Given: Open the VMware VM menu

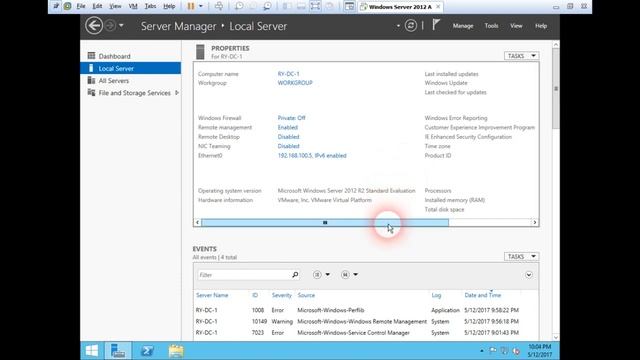Looking at the screenshot, I should pos(133,6).
